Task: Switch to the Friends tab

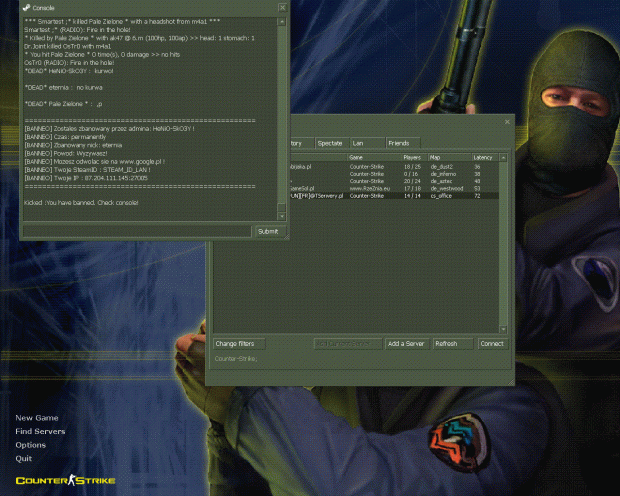Action: (x=402, y=143)
